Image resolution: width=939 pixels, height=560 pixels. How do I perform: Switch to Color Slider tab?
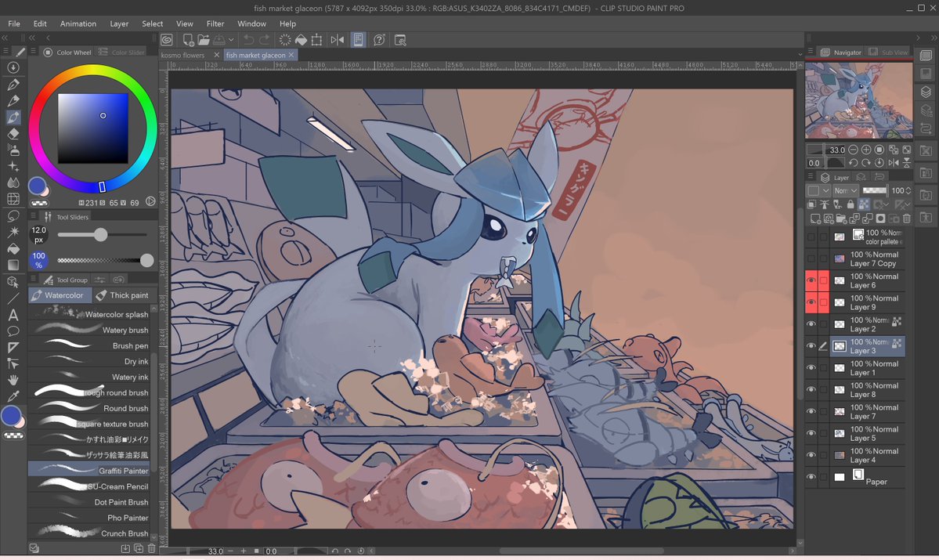pyautogui.click(x=121, y=52)
